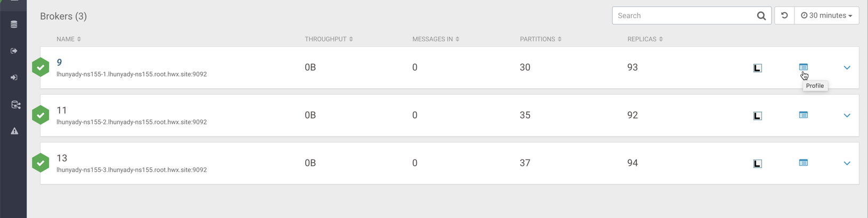Click the refresh icon beside the search box
Image resolution: width=868 pixels, height=218 pixels.
click(x=784, y=15)
